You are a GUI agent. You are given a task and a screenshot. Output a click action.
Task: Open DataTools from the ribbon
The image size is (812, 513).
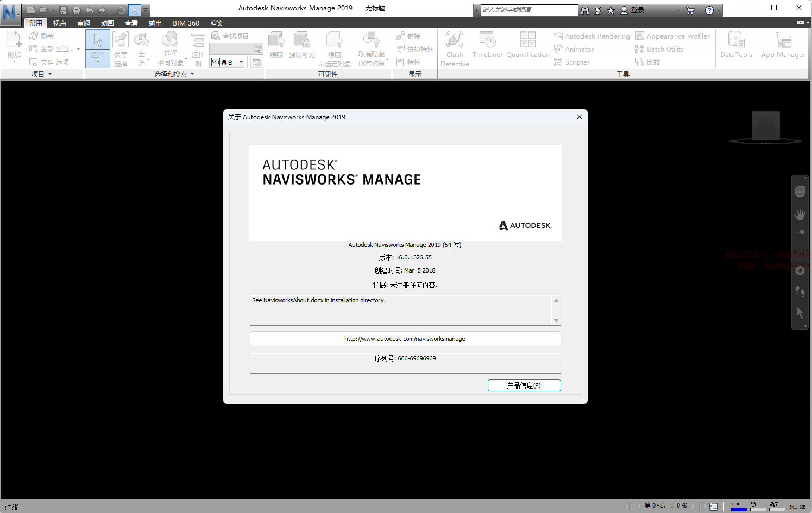pyautogui.click(x=736, y=41)
